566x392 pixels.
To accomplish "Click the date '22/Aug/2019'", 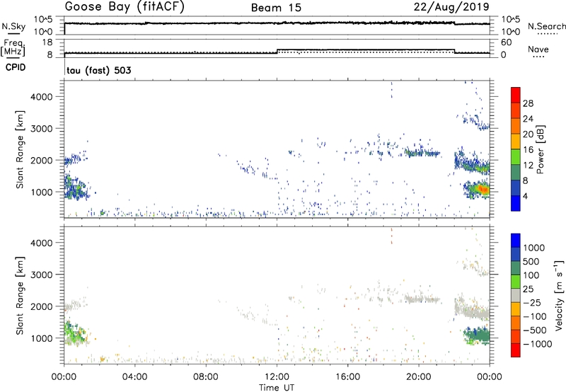I will tap(451, 7).
